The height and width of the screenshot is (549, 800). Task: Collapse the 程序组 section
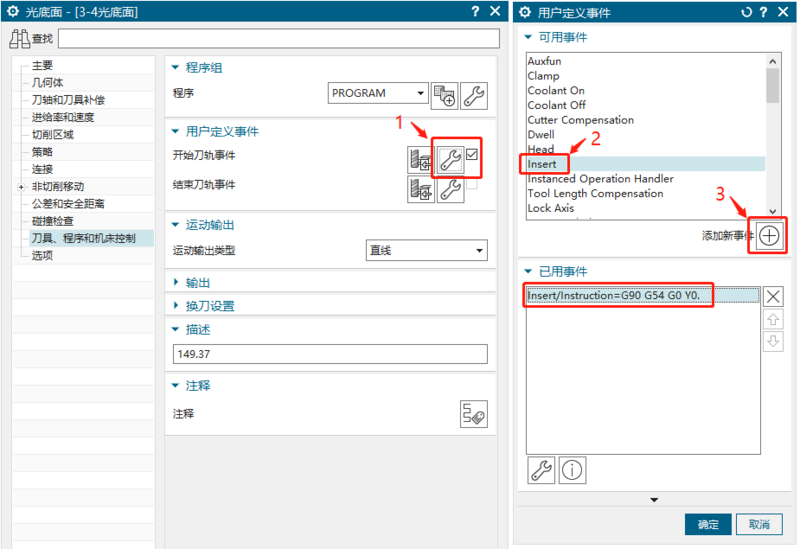[x=176, y=67]
